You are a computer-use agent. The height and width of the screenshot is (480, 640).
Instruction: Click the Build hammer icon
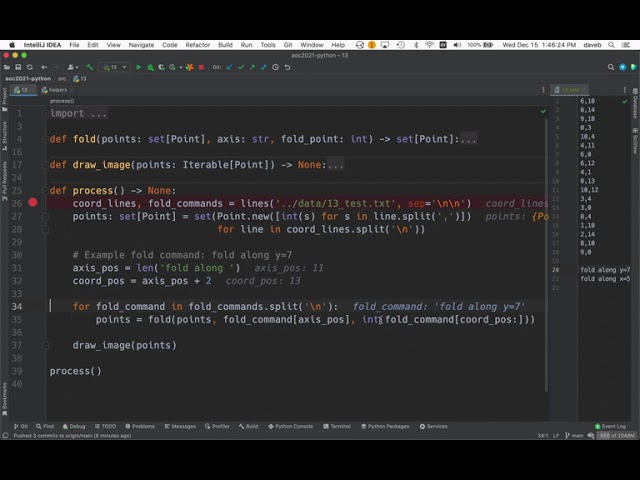[89, 67]
